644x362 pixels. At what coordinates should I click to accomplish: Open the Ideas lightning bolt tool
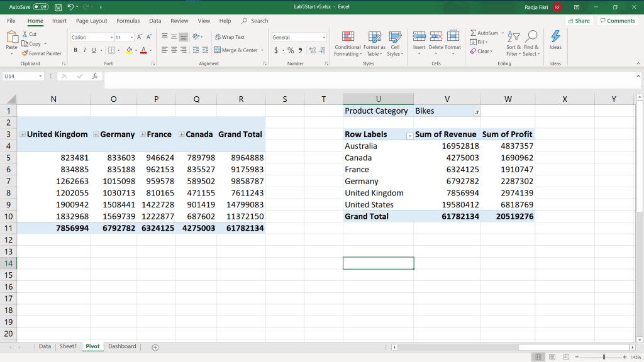555,36
